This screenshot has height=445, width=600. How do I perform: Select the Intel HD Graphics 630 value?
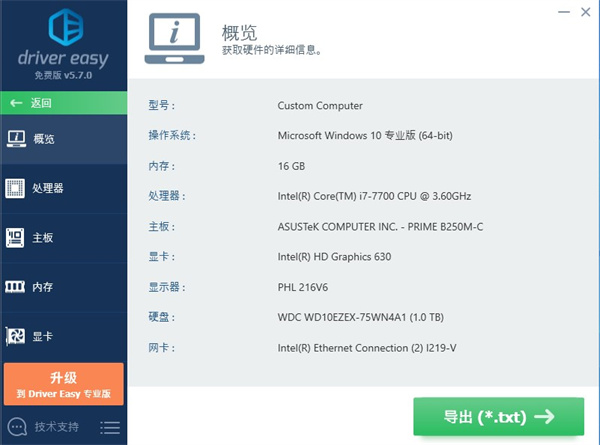(334, 257)
